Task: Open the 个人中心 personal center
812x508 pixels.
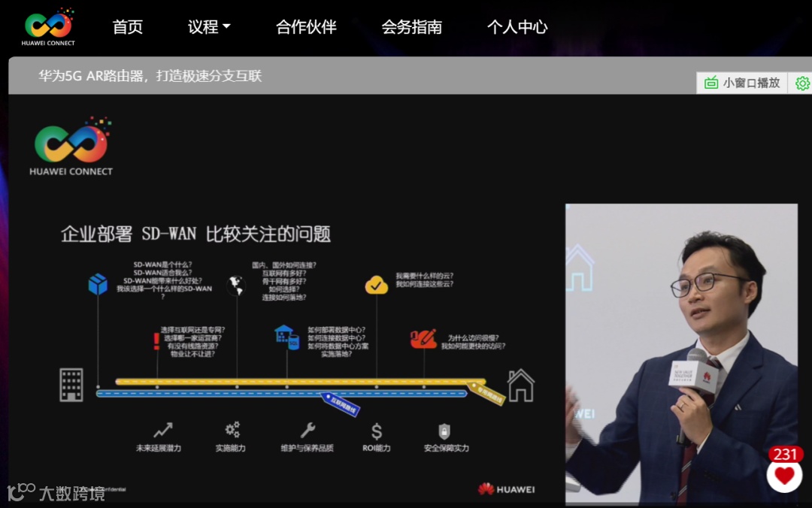Action: (517, 27)
